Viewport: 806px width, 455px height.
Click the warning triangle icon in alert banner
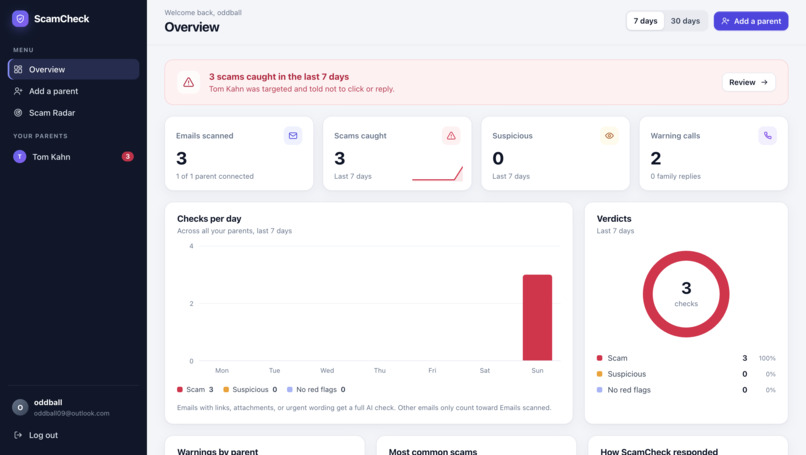pyautogui.click(x=189, y=82)
